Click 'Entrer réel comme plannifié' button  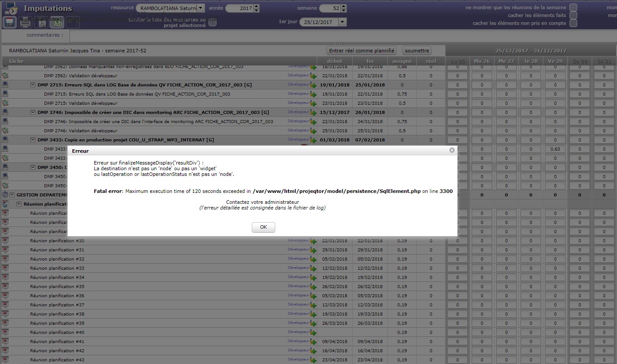pos(362,51)
